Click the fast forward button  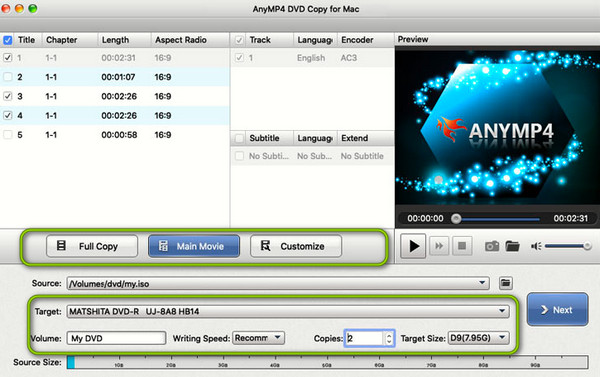(x=439, y=246)
